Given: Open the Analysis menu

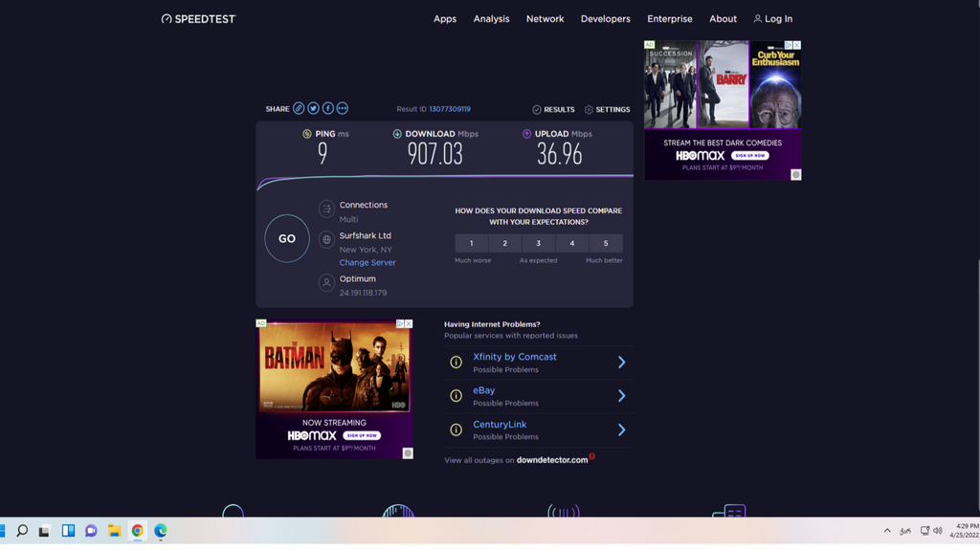Looking at the screenshot, I should 491,19.
